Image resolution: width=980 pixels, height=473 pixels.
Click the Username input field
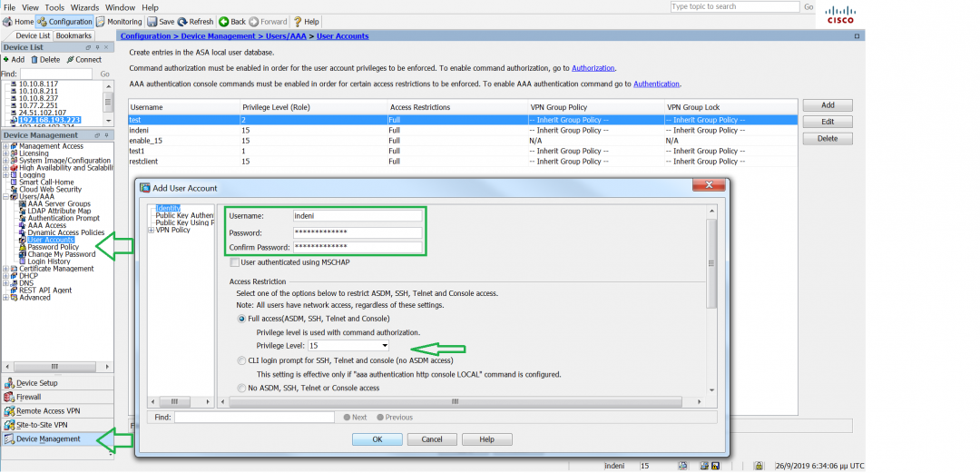(x=358, y=216)
